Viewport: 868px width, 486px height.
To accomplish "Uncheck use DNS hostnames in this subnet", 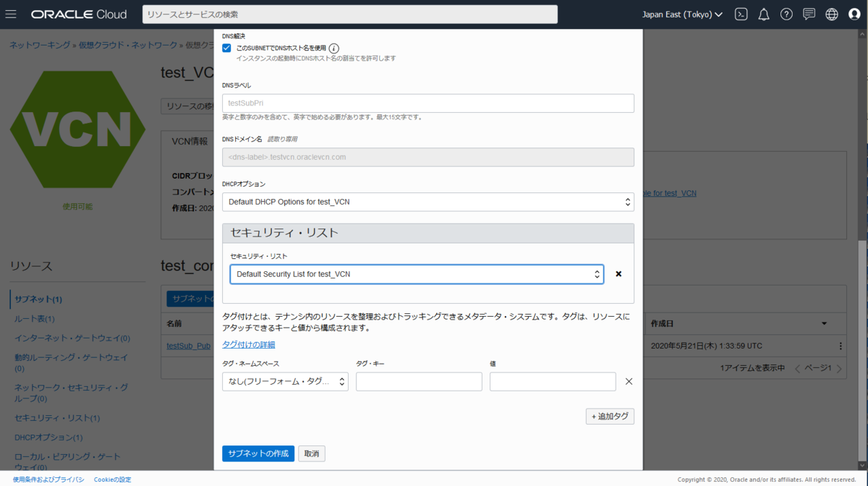I will (226, 48).
